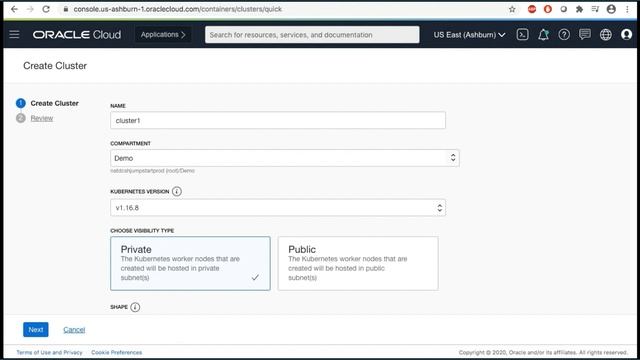This screenshot has width=640, height=360.
Task: Expand the Applications menu
Action: coord(163,35)
